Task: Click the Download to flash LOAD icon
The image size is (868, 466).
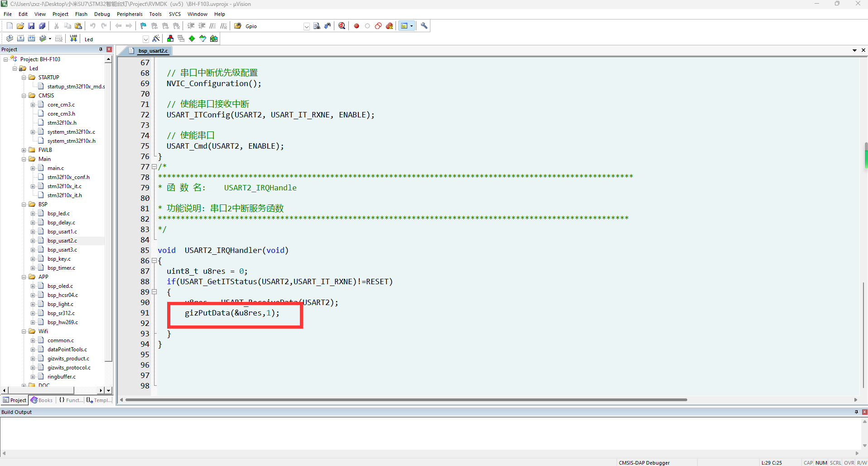Action: click(73, 39)
